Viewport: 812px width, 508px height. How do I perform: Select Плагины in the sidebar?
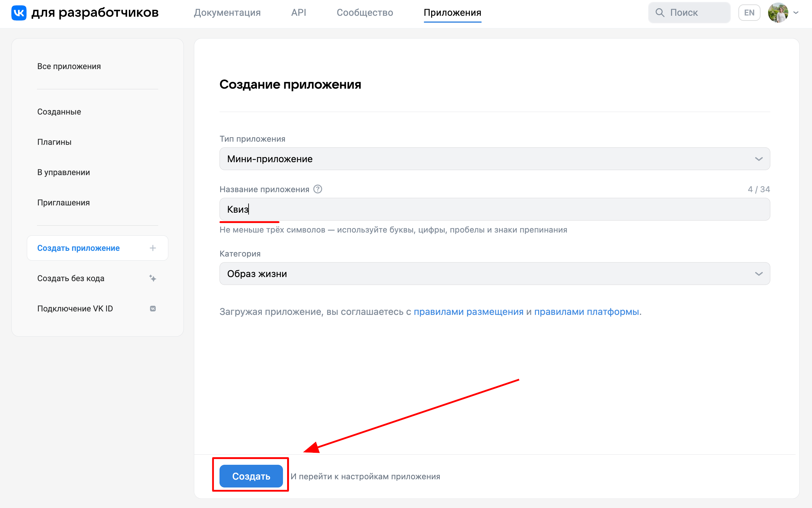click(x=54, y=142)
